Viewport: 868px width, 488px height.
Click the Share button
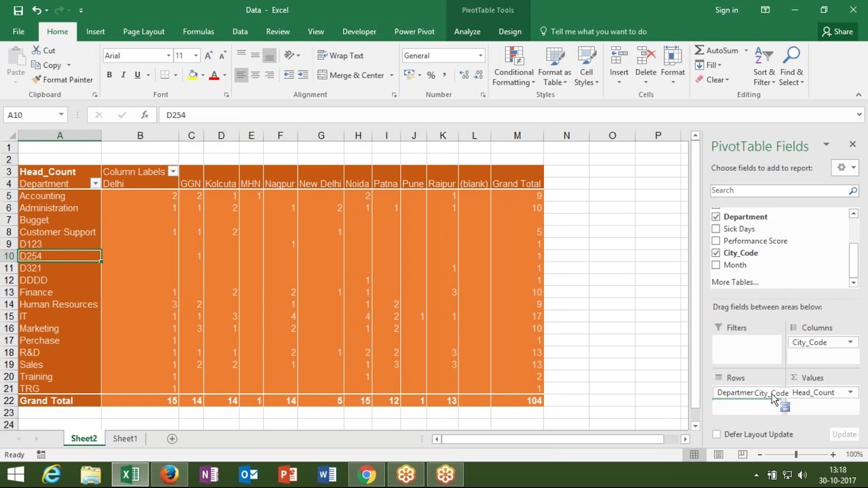[x=837, y=31]
